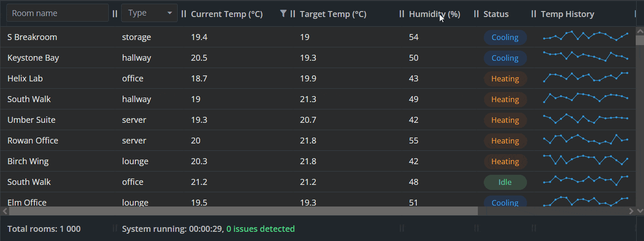The image size is (644, 241).
Task: Sort by the Humidity (%) column header
Action: pos(434,14)
